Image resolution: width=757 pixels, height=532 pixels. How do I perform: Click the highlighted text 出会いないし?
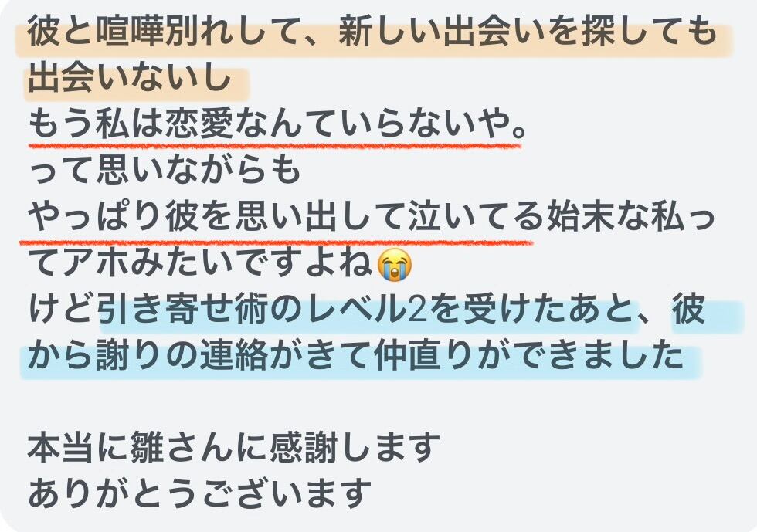(x=130, y=78)
